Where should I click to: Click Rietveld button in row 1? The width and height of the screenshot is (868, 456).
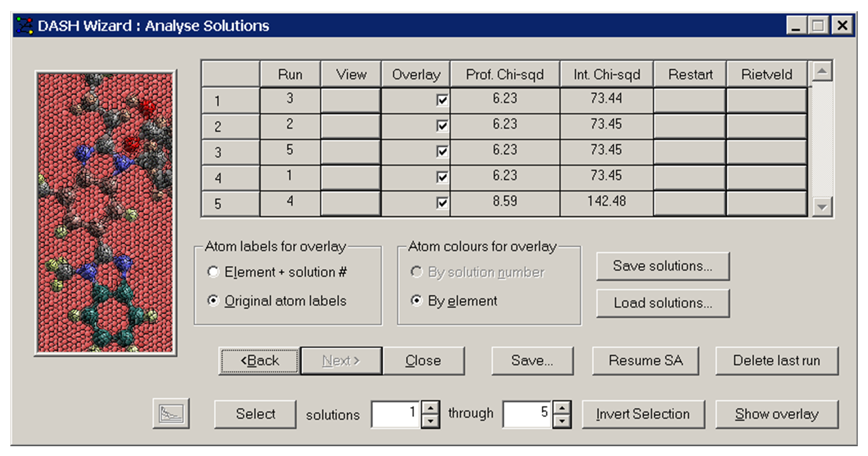pyautogui.click(x=767, y=101)
